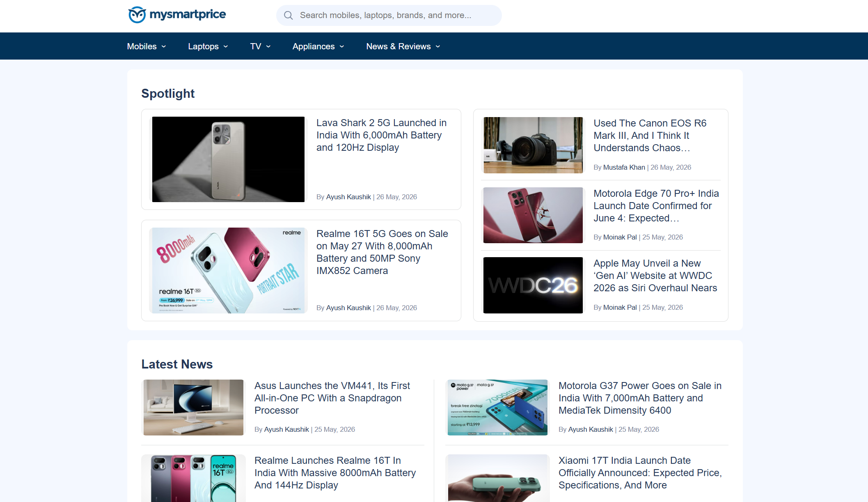Open the Moto G37 Power promo thumbnail

click(x=497, y=408)
